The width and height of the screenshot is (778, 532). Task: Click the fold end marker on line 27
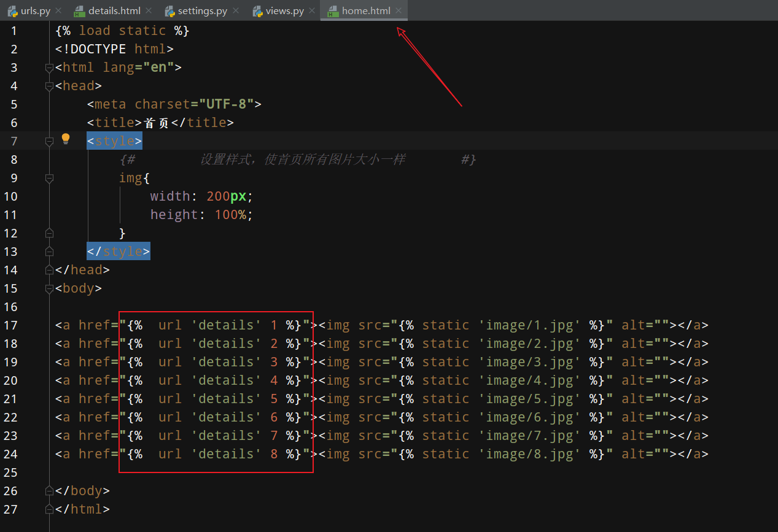tap(50, 509)
